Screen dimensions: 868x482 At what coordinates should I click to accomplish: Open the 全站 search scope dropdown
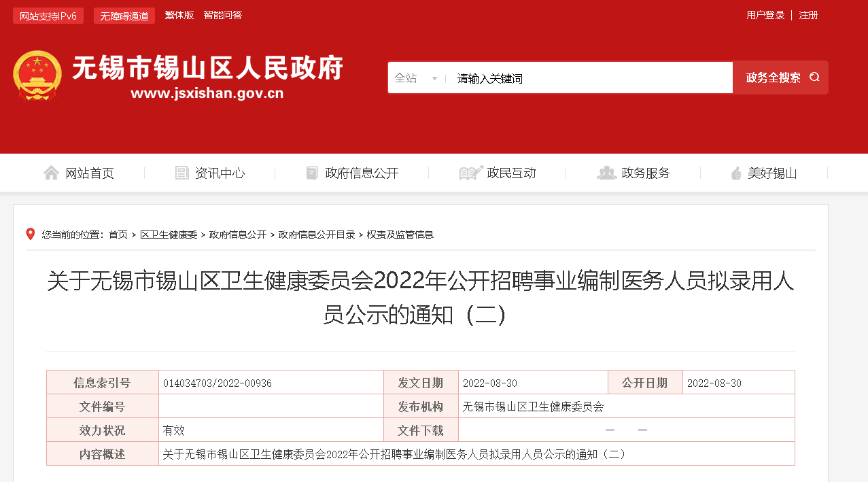(x=416, y=78)
